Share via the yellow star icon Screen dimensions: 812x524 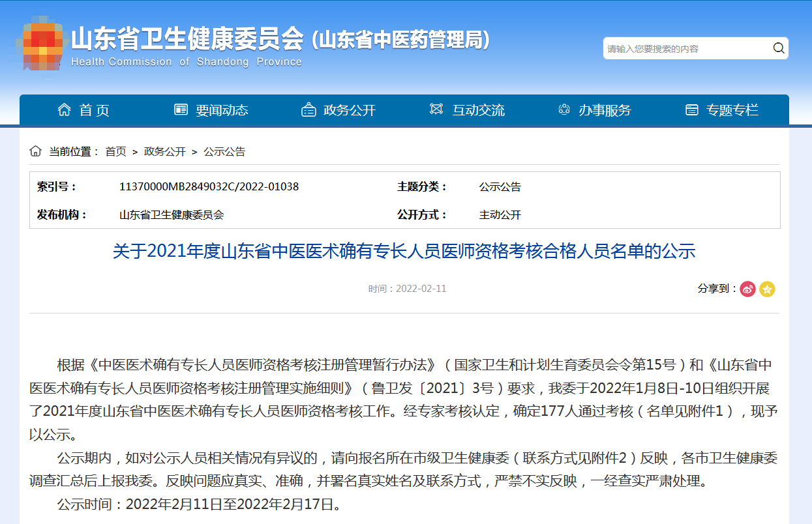pos(767,289)
